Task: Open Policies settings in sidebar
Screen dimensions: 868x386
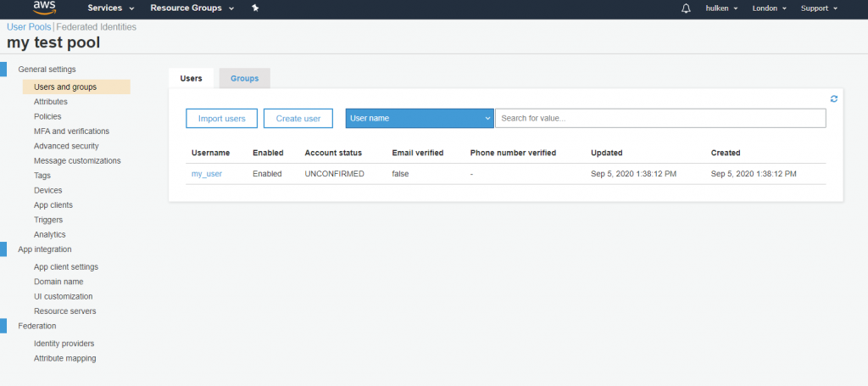Action: pyautogui.click(x=47, y=117)
